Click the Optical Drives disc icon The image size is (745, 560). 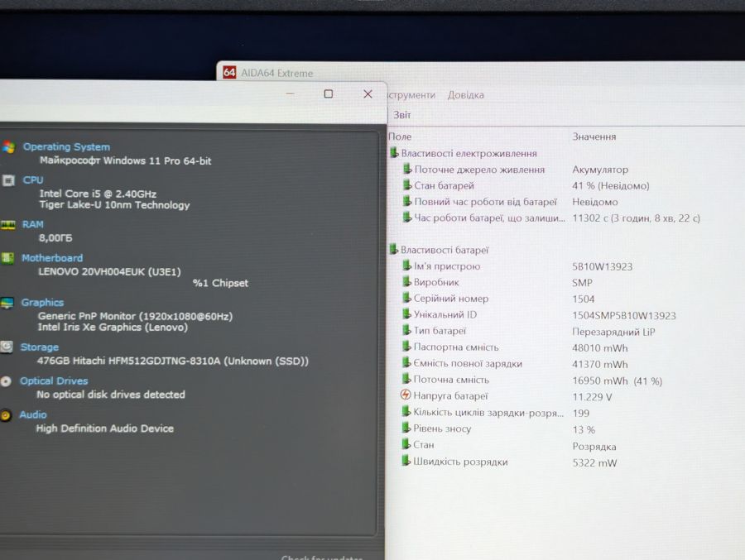point(6,381)
